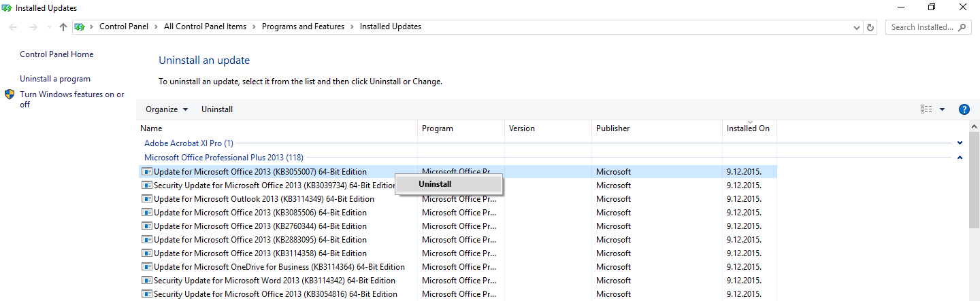Choose Uninstall from the context menu
Image resolution: width=980 pixels, height=301 pixels.
pyautogui.click(x=450, y=184)
